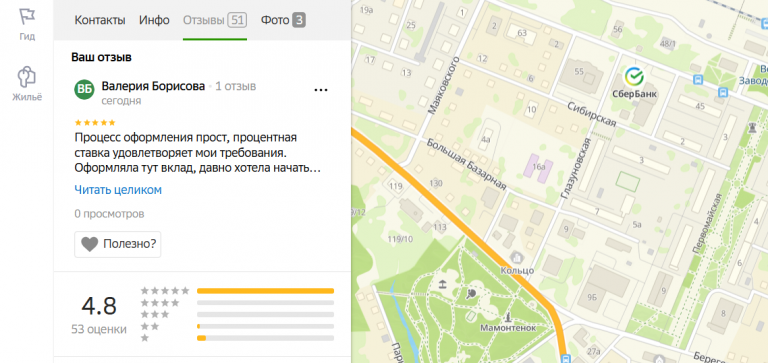This screenshot has height=363, width=768.
Task: Select the Кольцо landmark icon on the map
Action: pos(517,257)
